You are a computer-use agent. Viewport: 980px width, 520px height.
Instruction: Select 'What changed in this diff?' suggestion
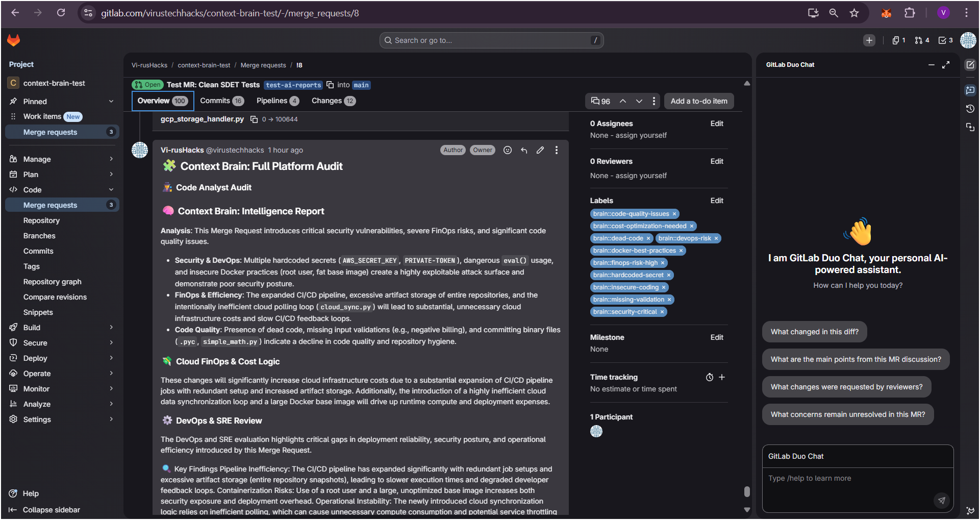814,332
